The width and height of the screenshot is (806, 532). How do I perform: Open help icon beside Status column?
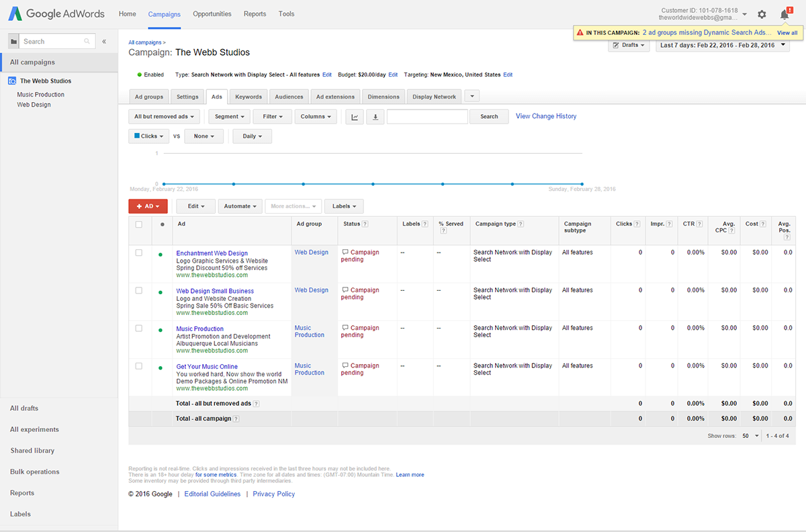click(365, 224)
